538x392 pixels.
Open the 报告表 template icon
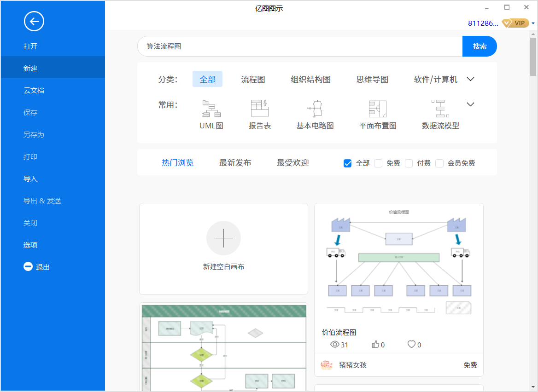(260, 108)
